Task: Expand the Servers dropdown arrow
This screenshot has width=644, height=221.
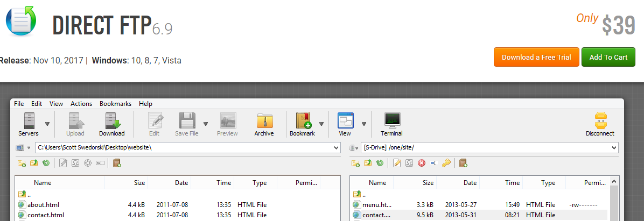Action: coord(47,124)
